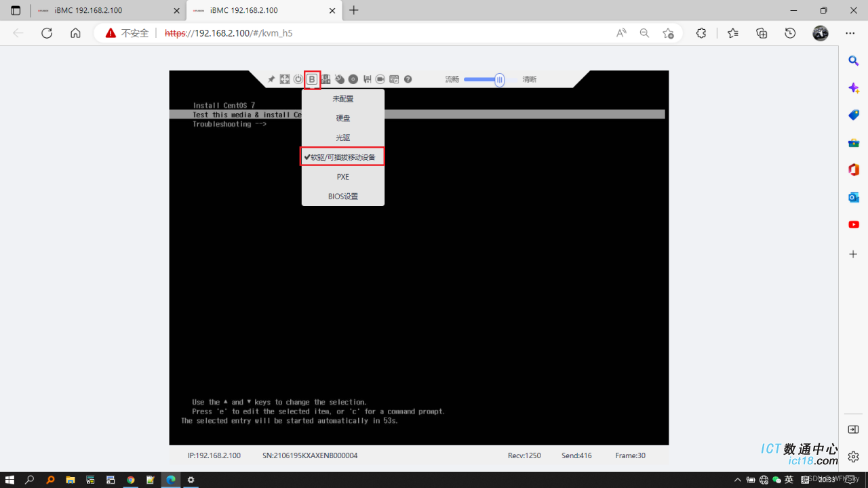Open the Settings gear app in taskbar
The height and width of the screenshot is (488, 868).
click(x=191, y=480)
